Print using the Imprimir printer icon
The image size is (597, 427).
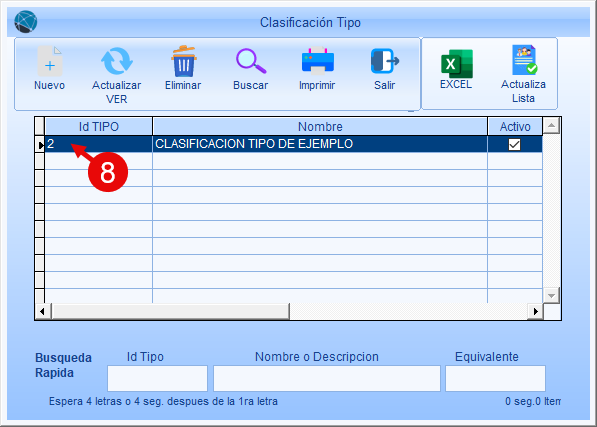[318, 61]
